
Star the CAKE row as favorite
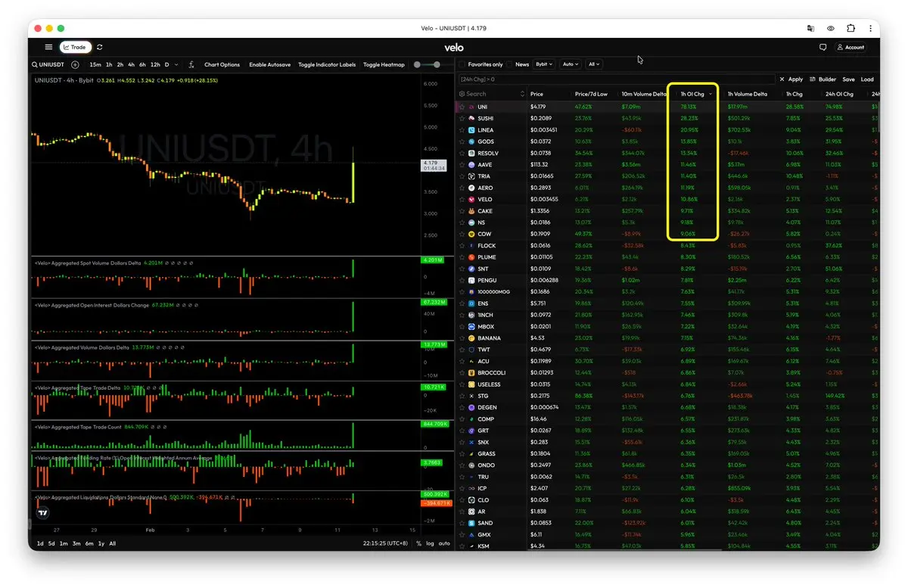click(x=462, y=211)
